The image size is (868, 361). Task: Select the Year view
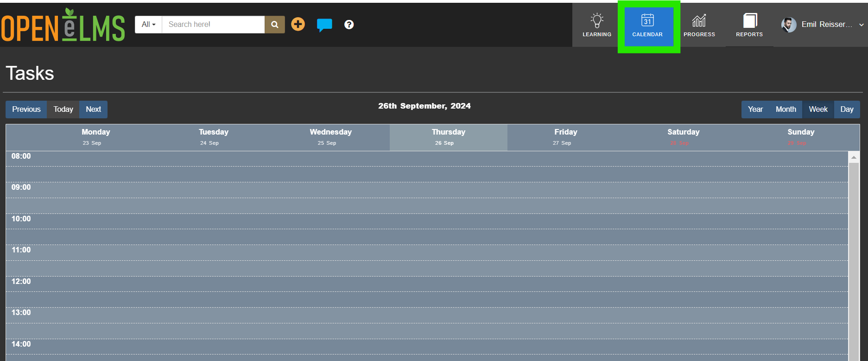[755, 110]
